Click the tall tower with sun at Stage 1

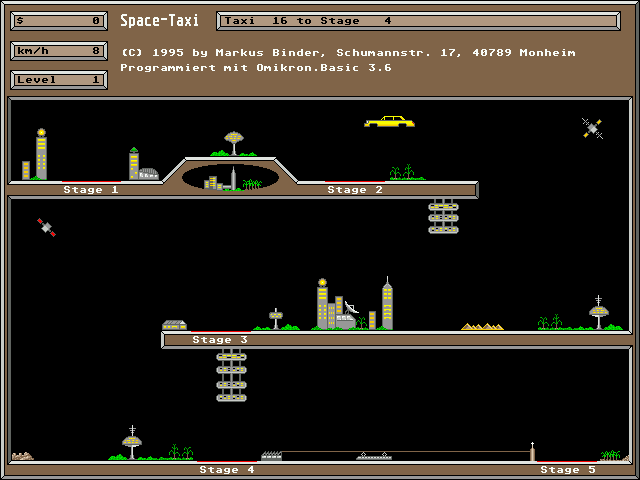pos(41,154)
